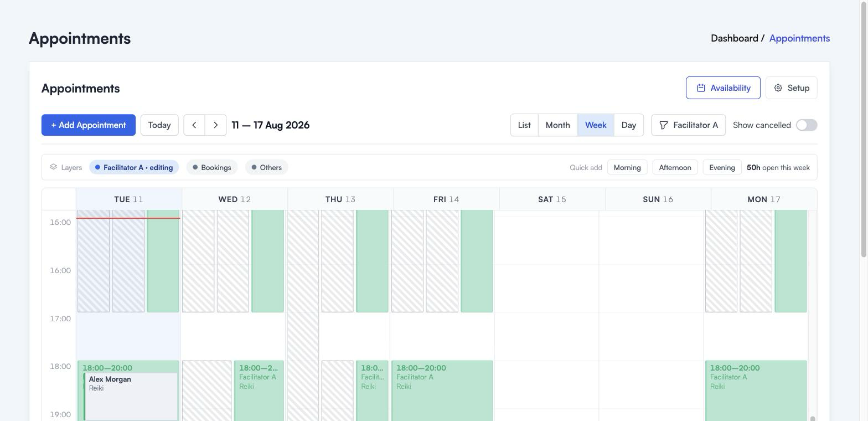
Task: Toggle the Bookings layer chip
Action: (x=212, y=167)
